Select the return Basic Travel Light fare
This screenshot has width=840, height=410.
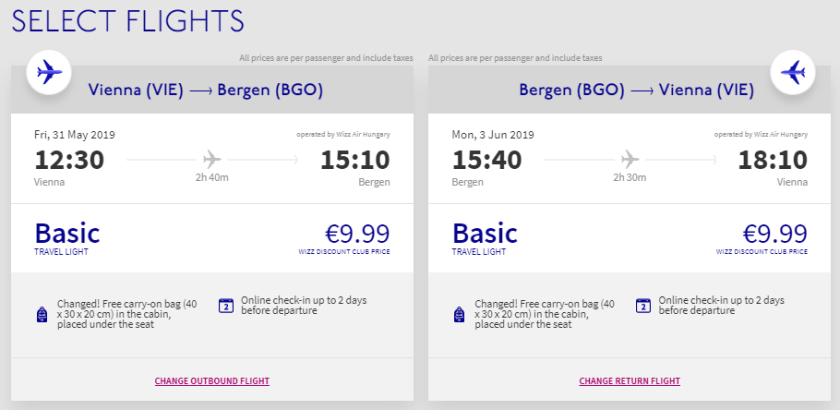(x=485, y=237)
